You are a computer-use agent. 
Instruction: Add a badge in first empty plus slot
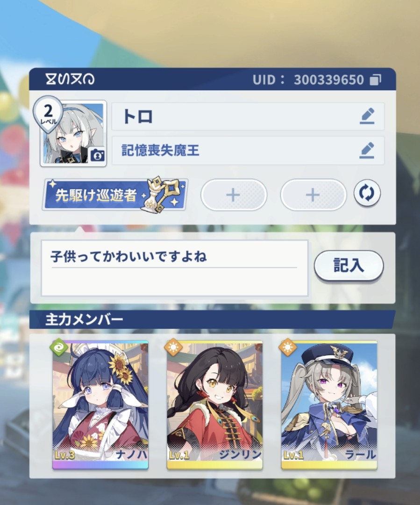click(234, 195)
